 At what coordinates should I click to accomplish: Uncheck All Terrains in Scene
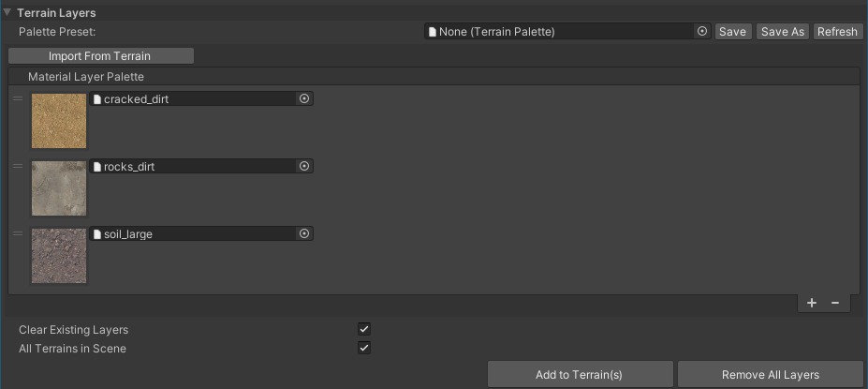364,349
